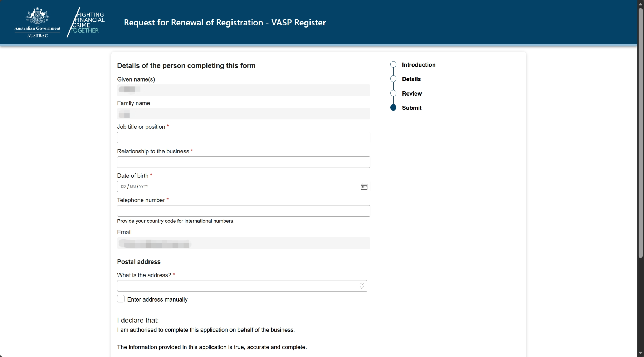Viewport: 644px width, 357px height.
Task: Focus the Telephone number field
Action: [x=243, y=211]
